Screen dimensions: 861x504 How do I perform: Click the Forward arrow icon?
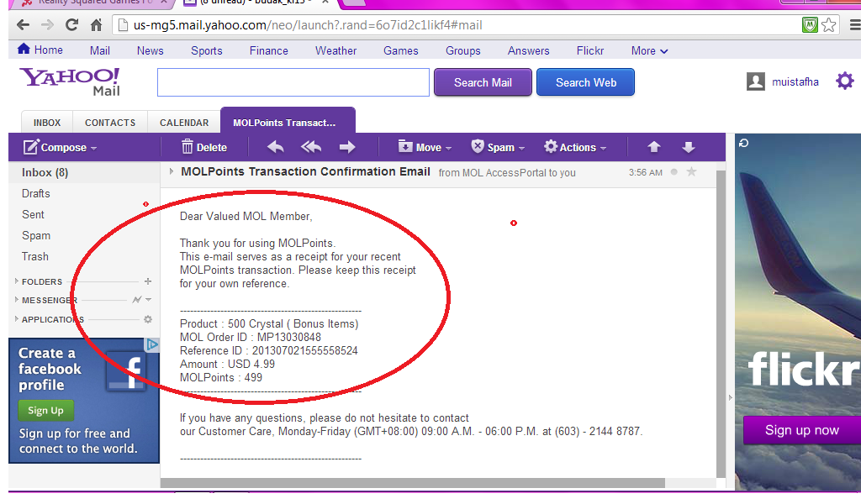point(347,147)
